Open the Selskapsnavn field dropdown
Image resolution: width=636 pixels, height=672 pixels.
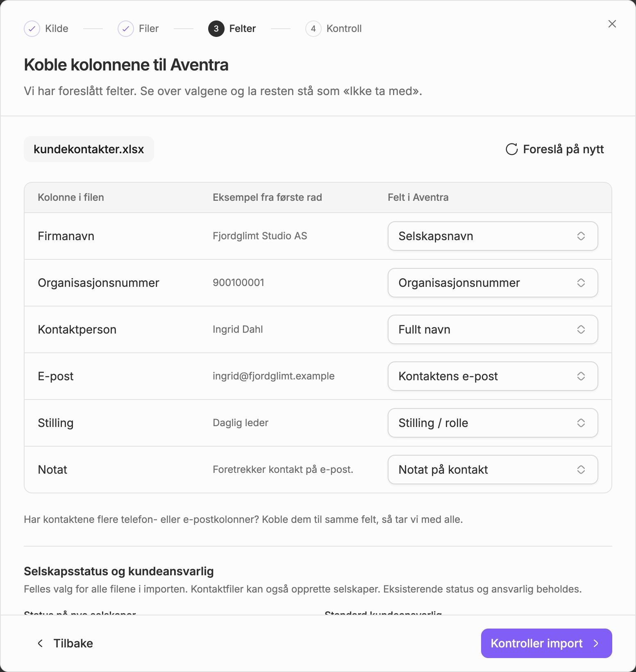493,236
